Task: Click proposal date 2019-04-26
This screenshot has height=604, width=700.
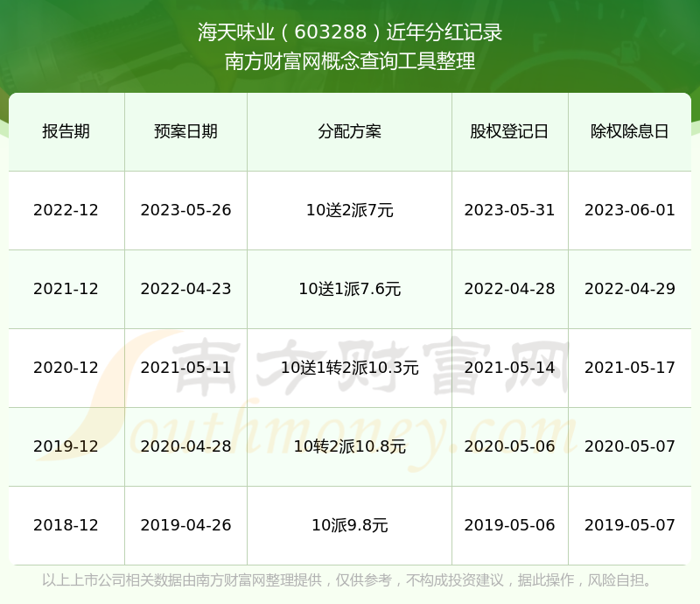Action: coord(185,525)
